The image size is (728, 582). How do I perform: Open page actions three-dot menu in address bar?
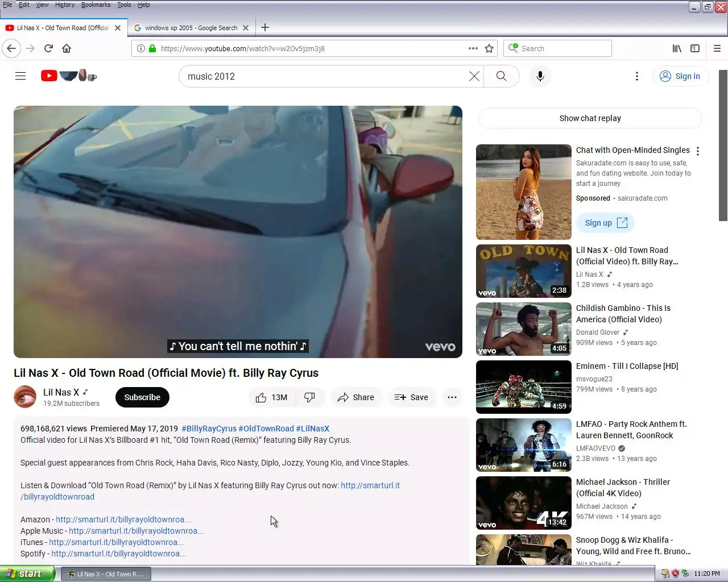click(x=473, y=48)
